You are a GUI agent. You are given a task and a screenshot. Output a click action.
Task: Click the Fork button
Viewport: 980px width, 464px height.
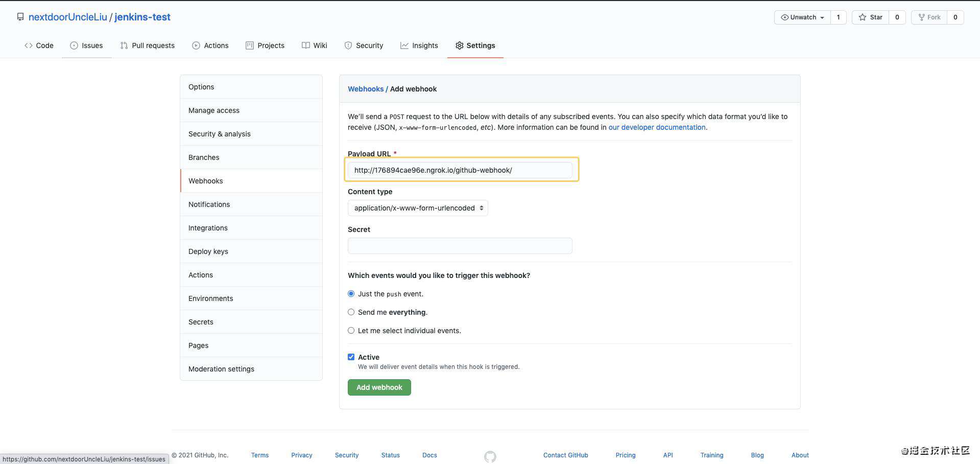[929, 17]
